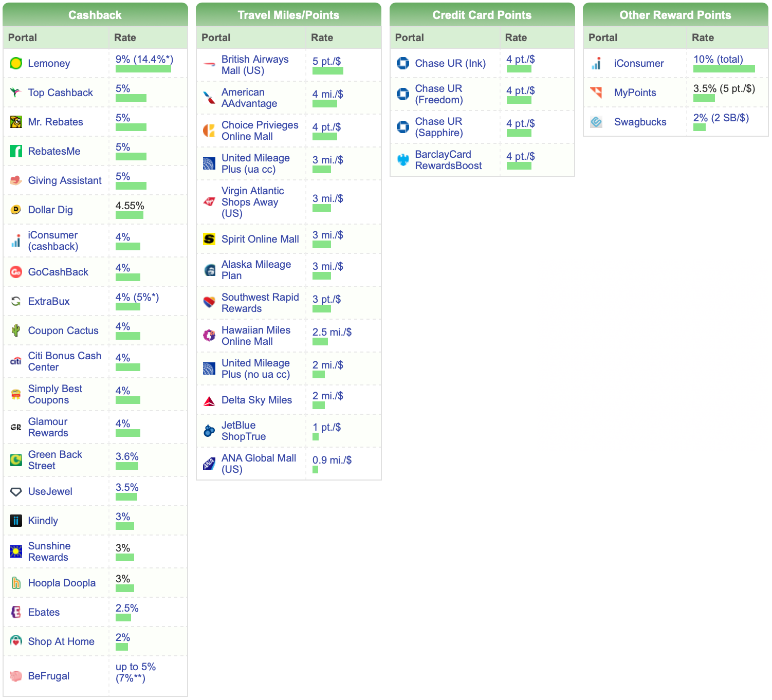772x700 pixels.
Task: Click the MyPoints logo icon
Action: coord(596,93)
